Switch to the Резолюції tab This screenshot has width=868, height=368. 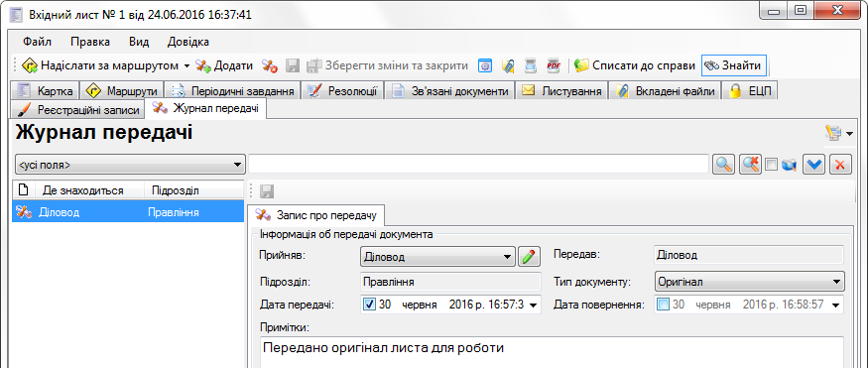pos(342,90)
